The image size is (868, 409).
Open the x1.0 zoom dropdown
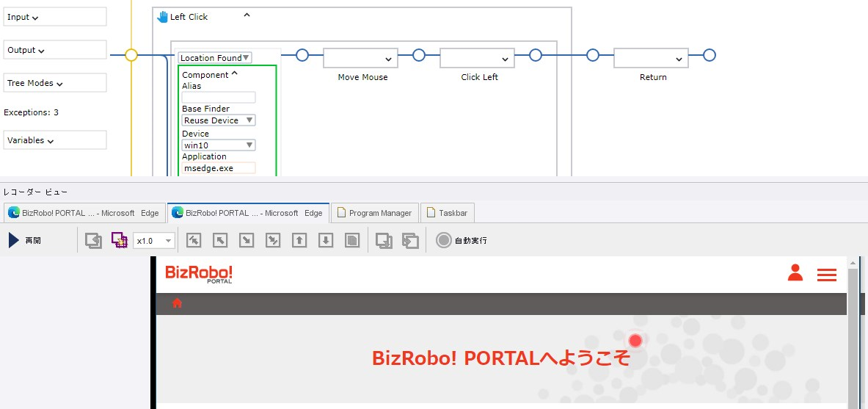click(154, 241)
